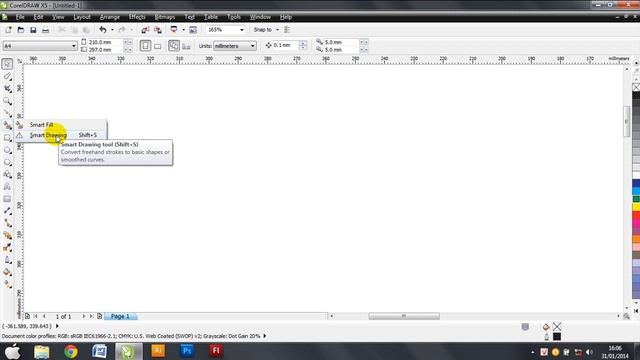Select the Pick tool in the toolbox
Image resolution: width=640 pixels, height=360 pixels.
[x=7, y=64]
